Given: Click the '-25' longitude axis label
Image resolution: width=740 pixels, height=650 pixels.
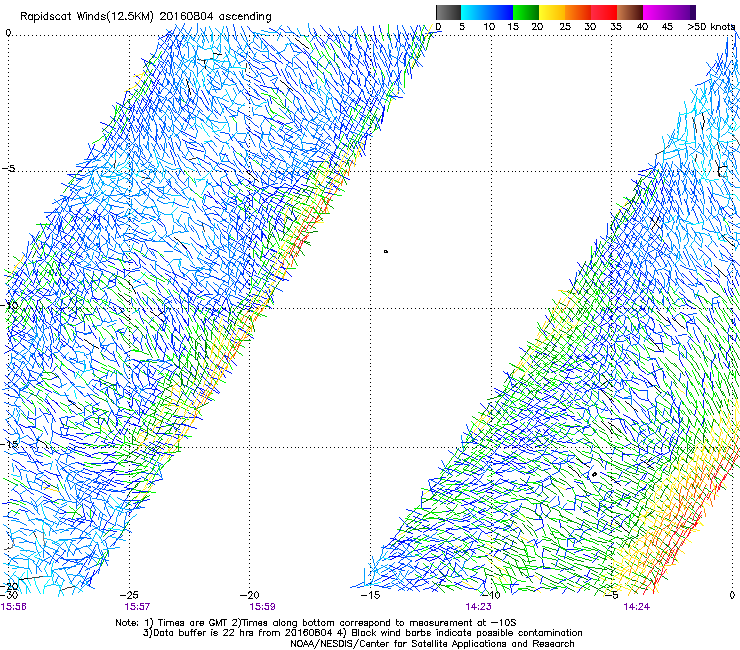Looking at the screenshot, I should (x=129, y=595).
